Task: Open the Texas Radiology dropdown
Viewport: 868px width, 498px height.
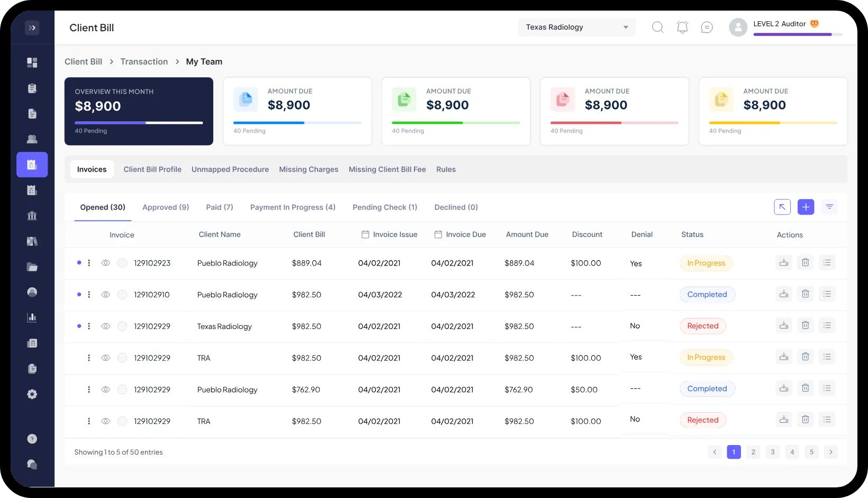Action: (576, 28)
